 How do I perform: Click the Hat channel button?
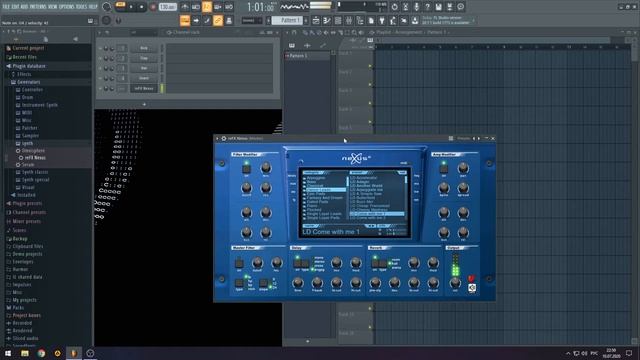pos(144,68)
